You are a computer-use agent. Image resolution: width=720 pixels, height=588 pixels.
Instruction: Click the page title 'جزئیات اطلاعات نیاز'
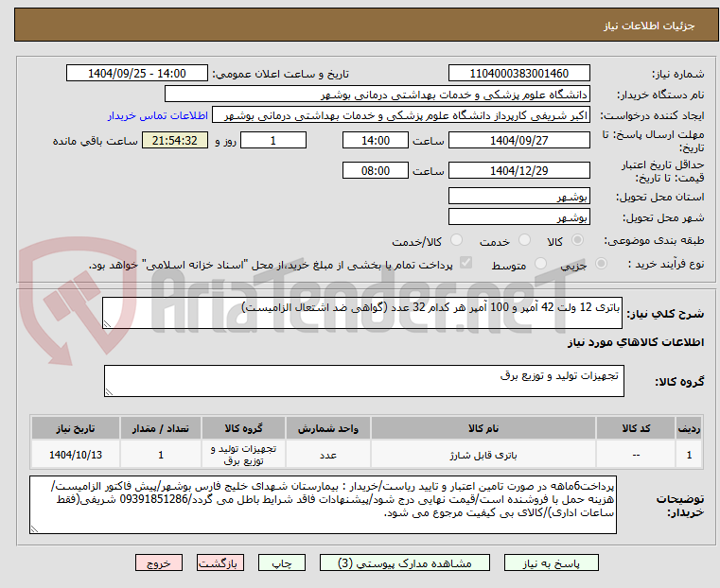click(649, 26)
